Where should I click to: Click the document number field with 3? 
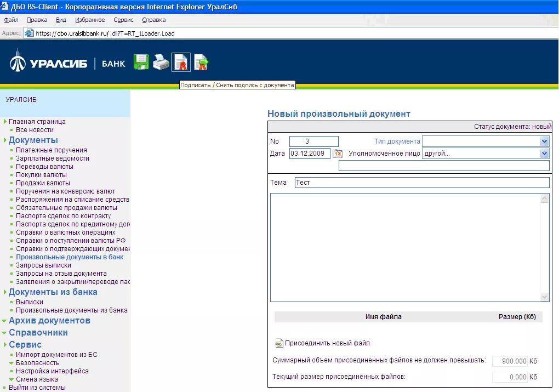(x=313, y=141)
